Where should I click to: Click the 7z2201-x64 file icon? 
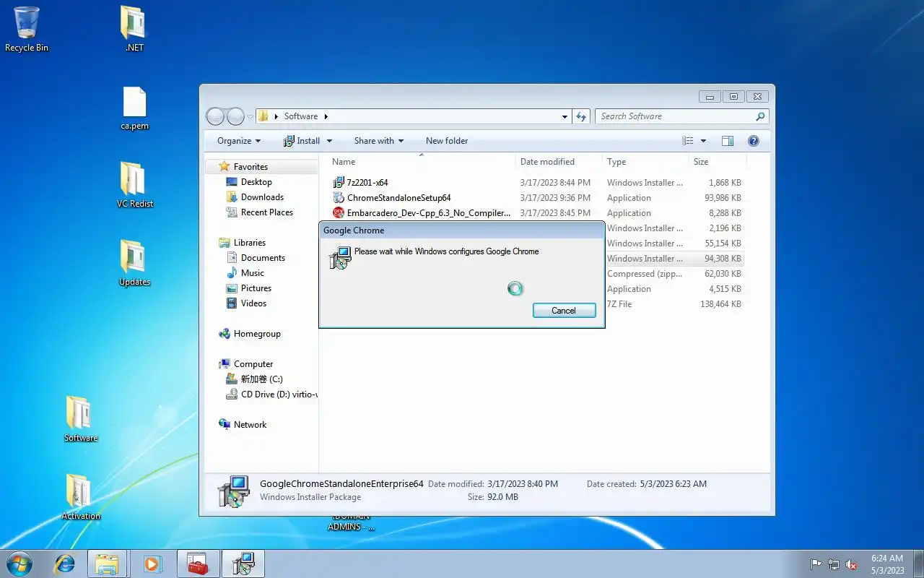tap(339, 183)
